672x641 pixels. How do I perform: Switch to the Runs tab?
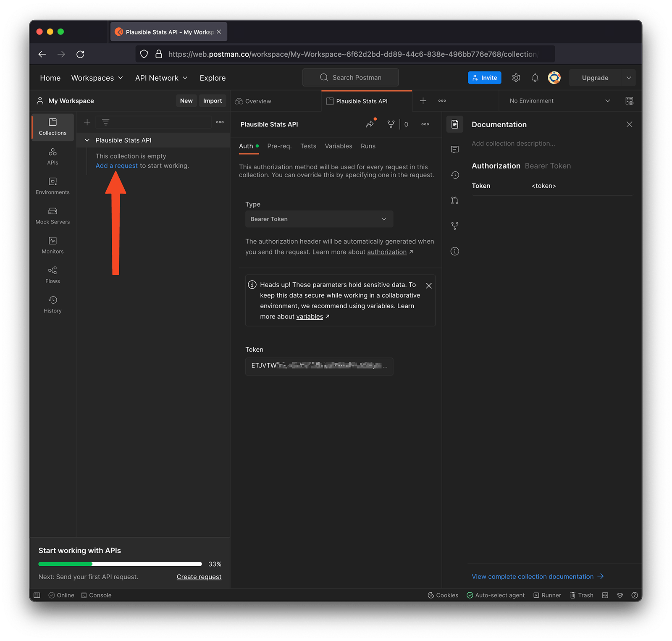pos(368,146)
